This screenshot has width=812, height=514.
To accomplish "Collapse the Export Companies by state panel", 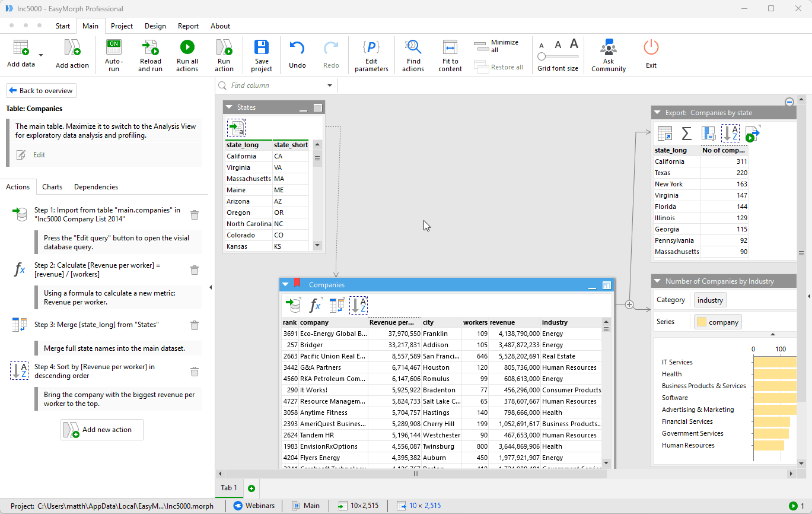I will (656, 112).
